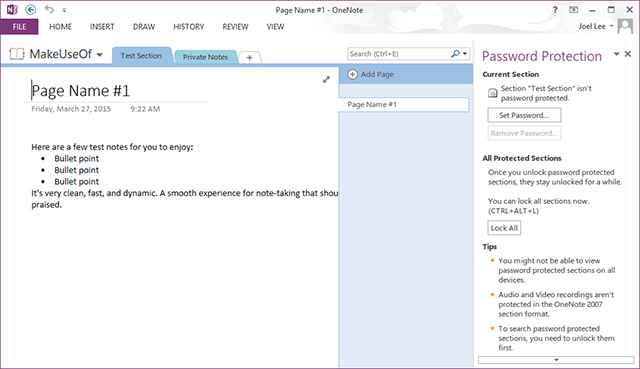Expand the MakeUseOf notebook dropdown
This screenshot has width=640, height=369.
coord(100,55)
